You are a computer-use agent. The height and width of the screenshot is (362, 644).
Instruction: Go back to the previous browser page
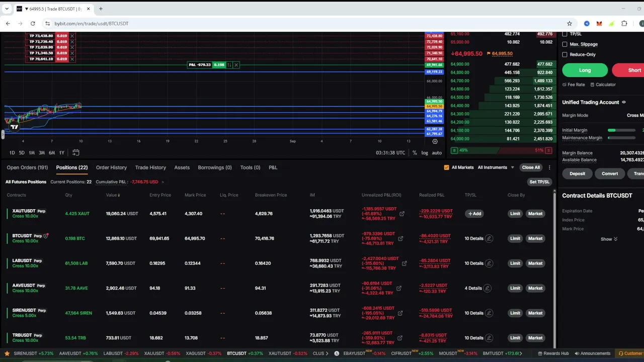pyautogui.click(x=8, y=23)
